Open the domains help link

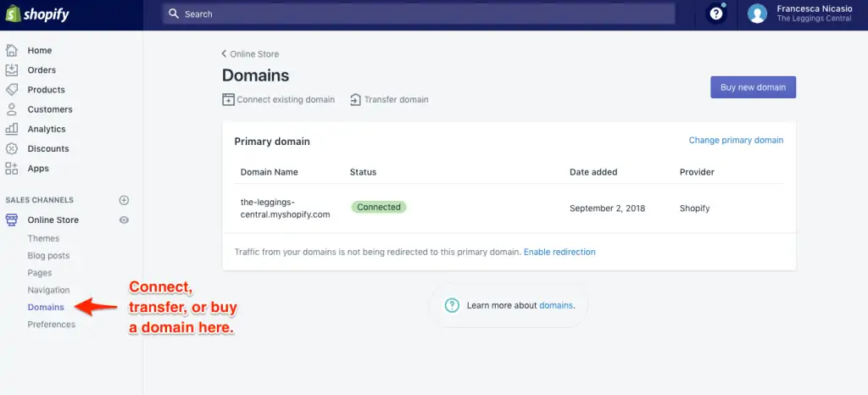(x=556, y=305)
